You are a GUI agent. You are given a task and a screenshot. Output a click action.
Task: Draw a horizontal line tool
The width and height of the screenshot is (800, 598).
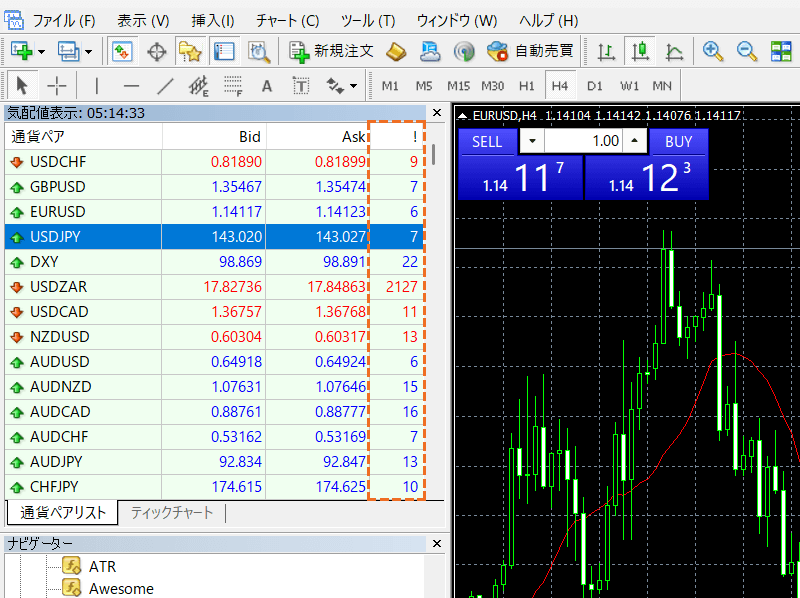point(131,86)
